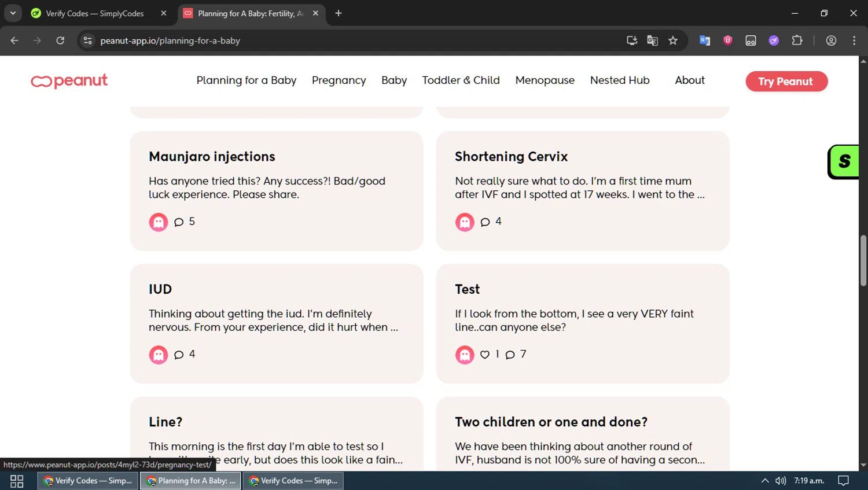Click text "Thinking about getting the iud"
Viewport: 868px width, 490px height.
[226, 314]
